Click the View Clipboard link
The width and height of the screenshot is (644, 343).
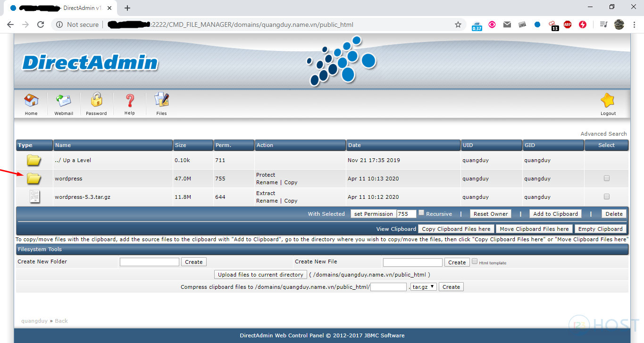point(396,229)
